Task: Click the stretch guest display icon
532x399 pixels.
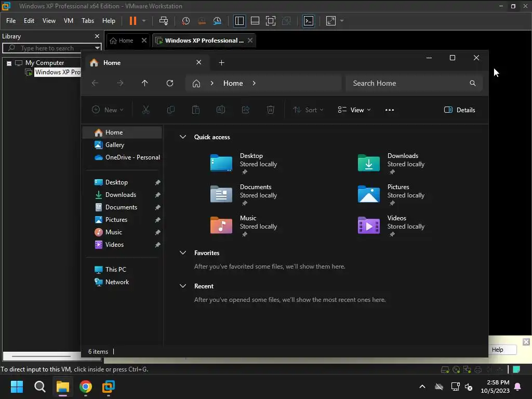Action: (331, 21)
